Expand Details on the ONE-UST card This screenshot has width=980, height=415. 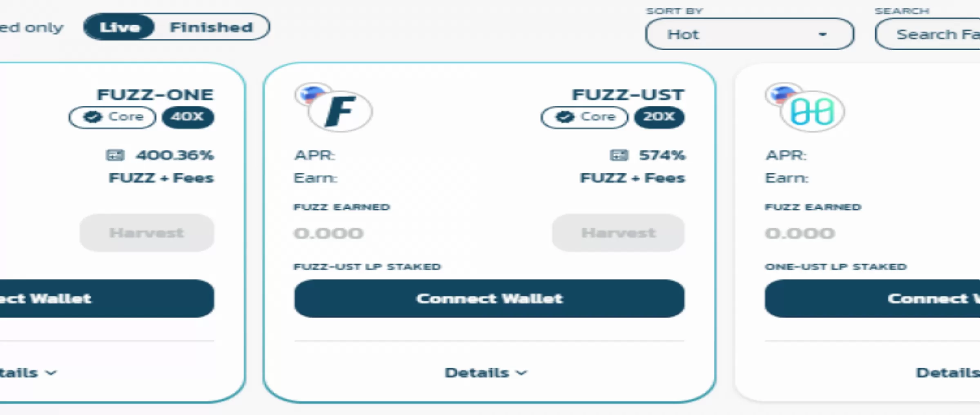pos(948,373)
